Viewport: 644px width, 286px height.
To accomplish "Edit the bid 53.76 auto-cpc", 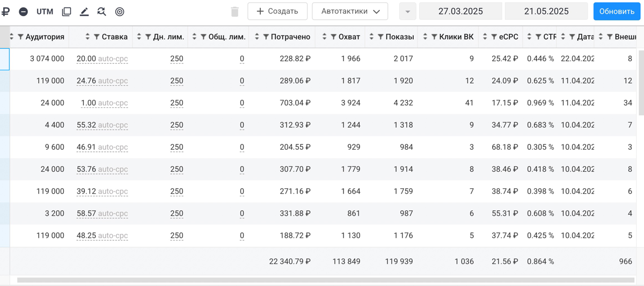I will tap(103, 170).
